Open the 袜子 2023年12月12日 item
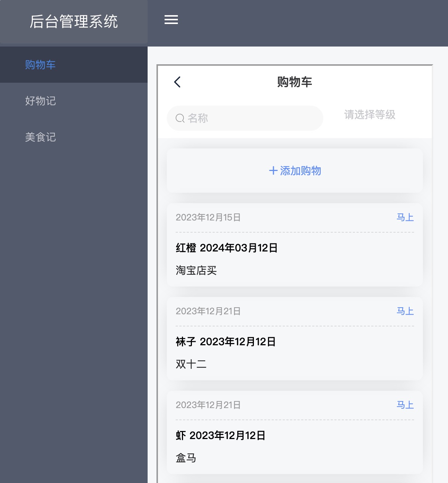The height and width of the screenshot is (483, 448). 226,342
